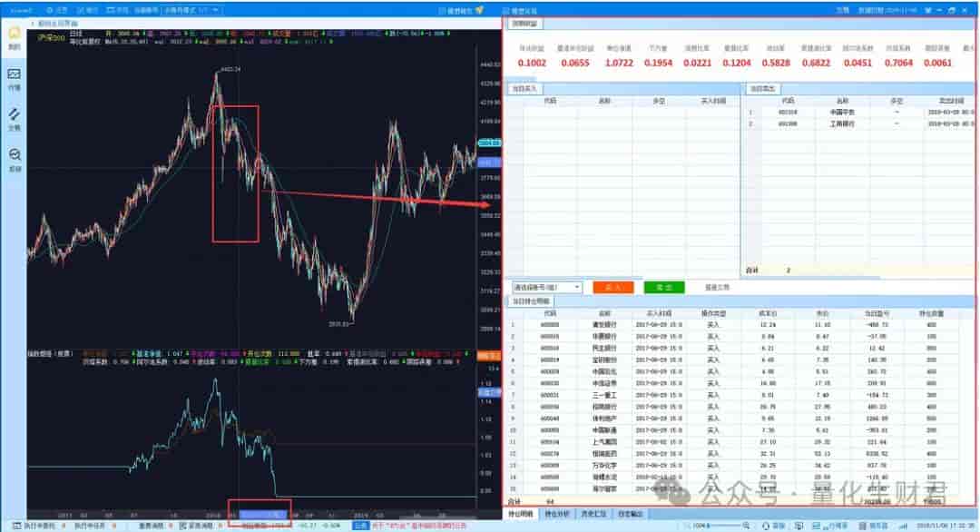Open the 交易 trading sidebar icon
The height and width of the screenshot is (532, 980).
coord(14,119)
